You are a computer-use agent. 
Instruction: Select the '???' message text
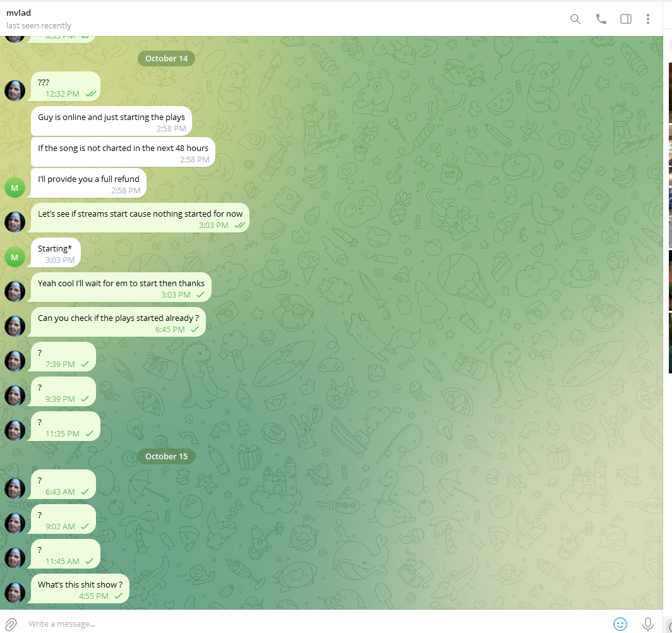[44, 82]
